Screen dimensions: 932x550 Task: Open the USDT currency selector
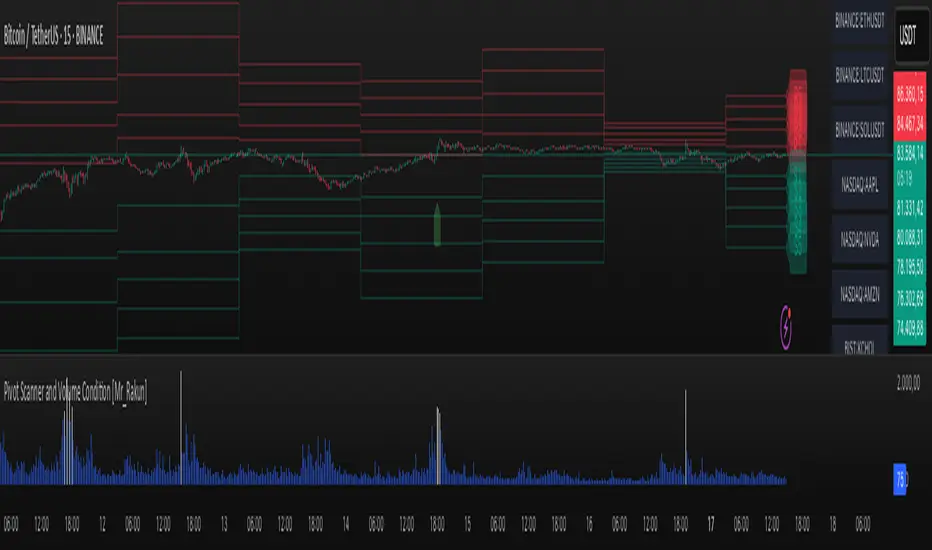(x=911, y=36)
